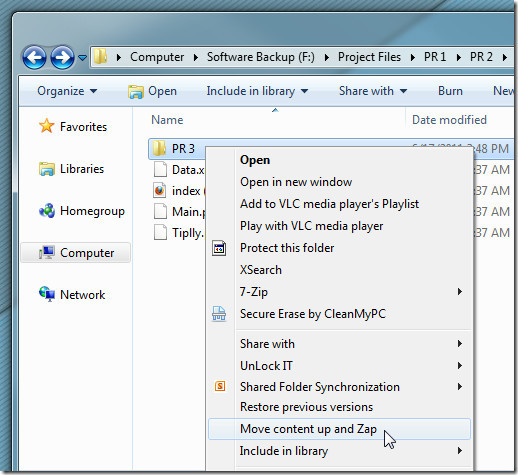Click Computer in the address breadcrumb
The height and width of the screenshot is (475, 518).
click(157, 57)
